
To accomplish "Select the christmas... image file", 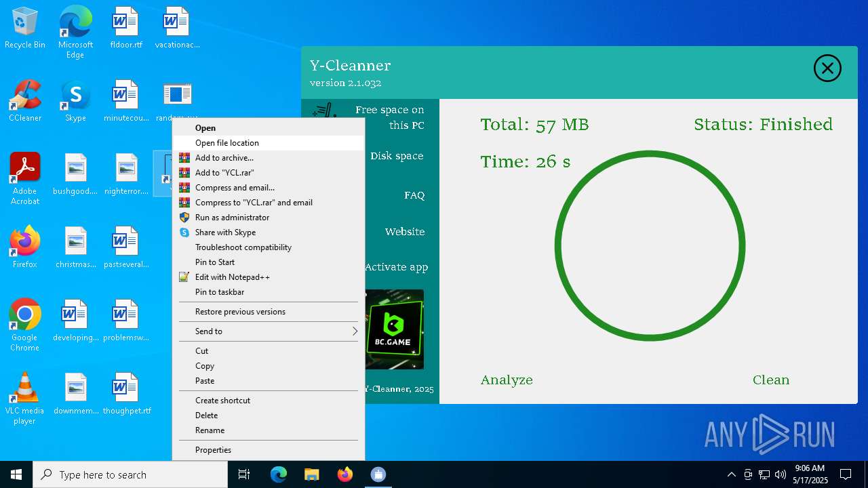I will 75,248.
